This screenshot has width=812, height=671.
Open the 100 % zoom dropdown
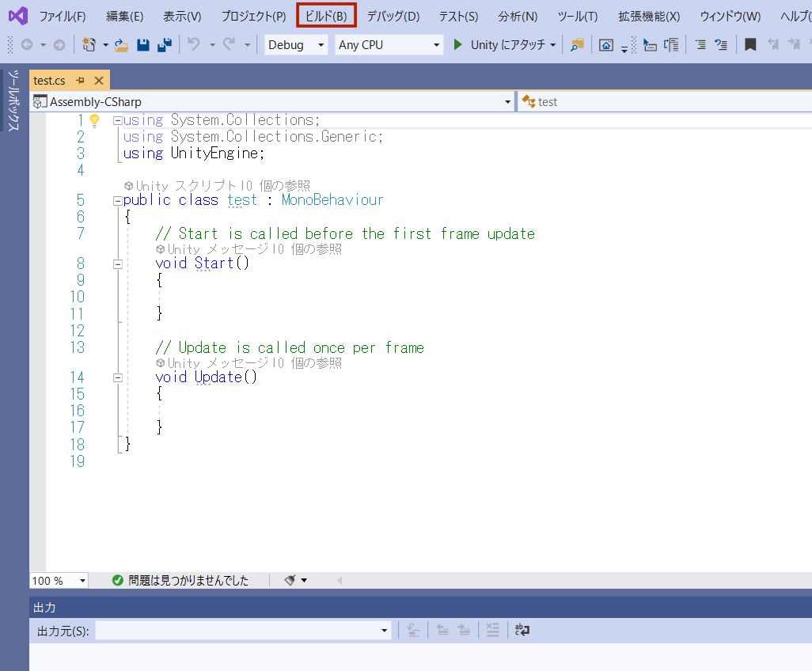[x=59, y=580]
